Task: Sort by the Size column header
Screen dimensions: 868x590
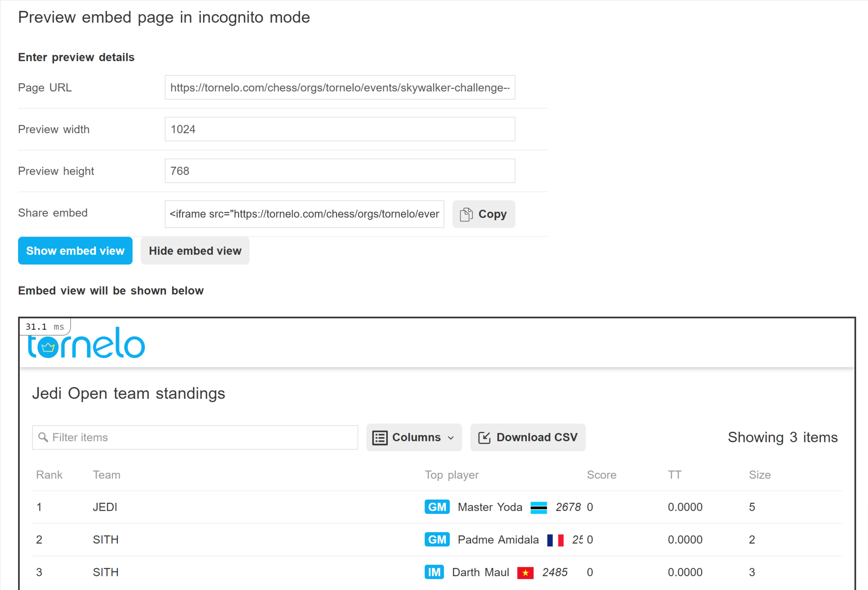Action: coord(760,475)
